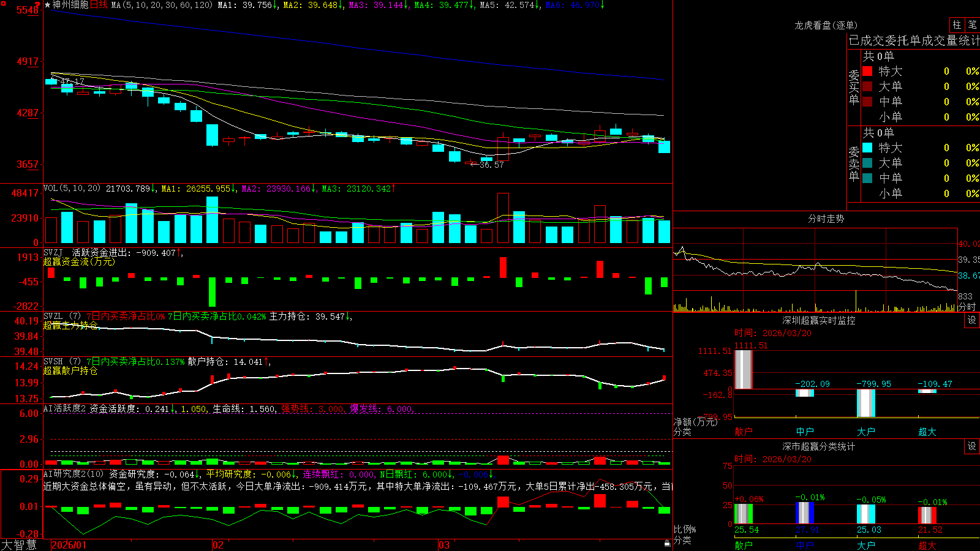
Task: Open the MA(5,10,20,30,60,120) indicator parameters
Action: coord(162,5)
